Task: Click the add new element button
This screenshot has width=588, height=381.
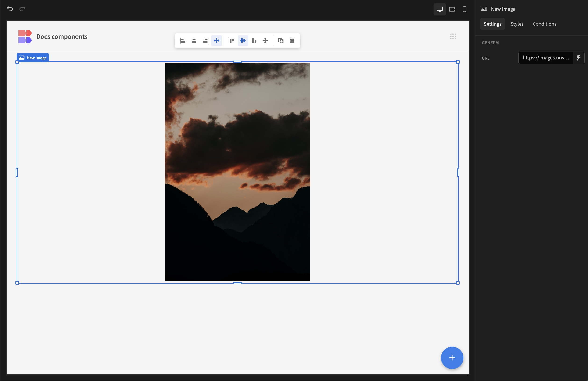Action: 452,358
